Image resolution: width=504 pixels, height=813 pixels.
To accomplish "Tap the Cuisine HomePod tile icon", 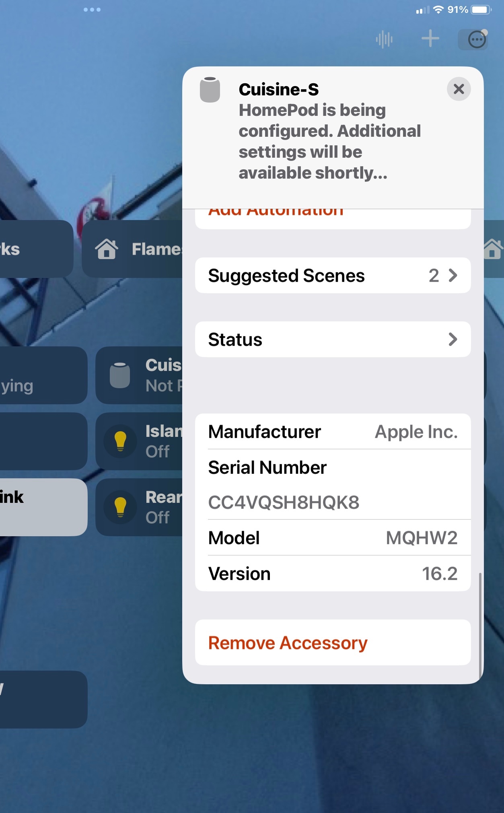I will coord(120,375).
